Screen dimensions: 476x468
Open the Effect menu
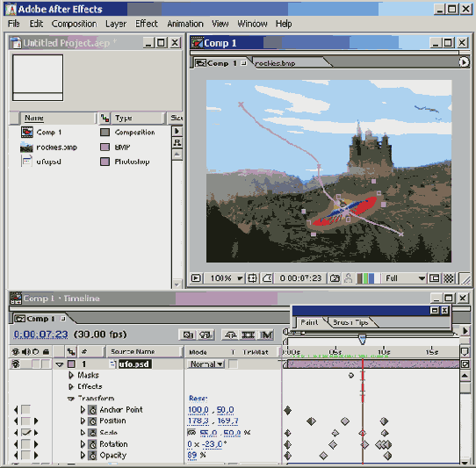coord(147,24)
